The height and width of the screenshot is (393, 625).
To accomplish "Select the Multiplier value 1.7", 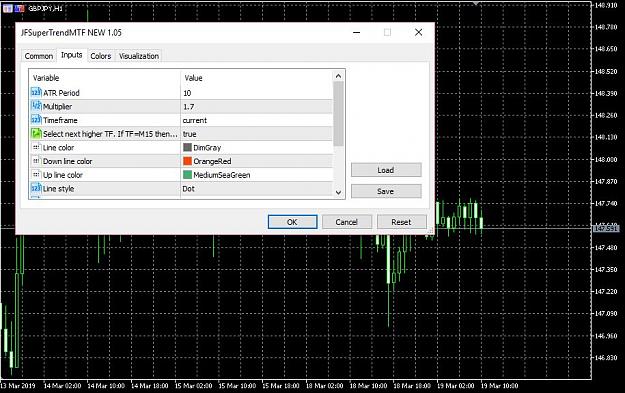I will [189, 106].
